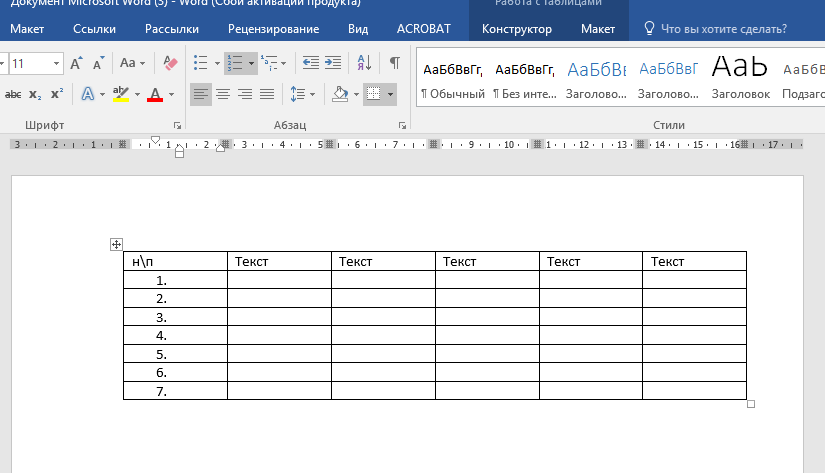Shrink font size with smaller A icon
The width and height of the screenshot is (825, 473).
(x=98, y=64)
